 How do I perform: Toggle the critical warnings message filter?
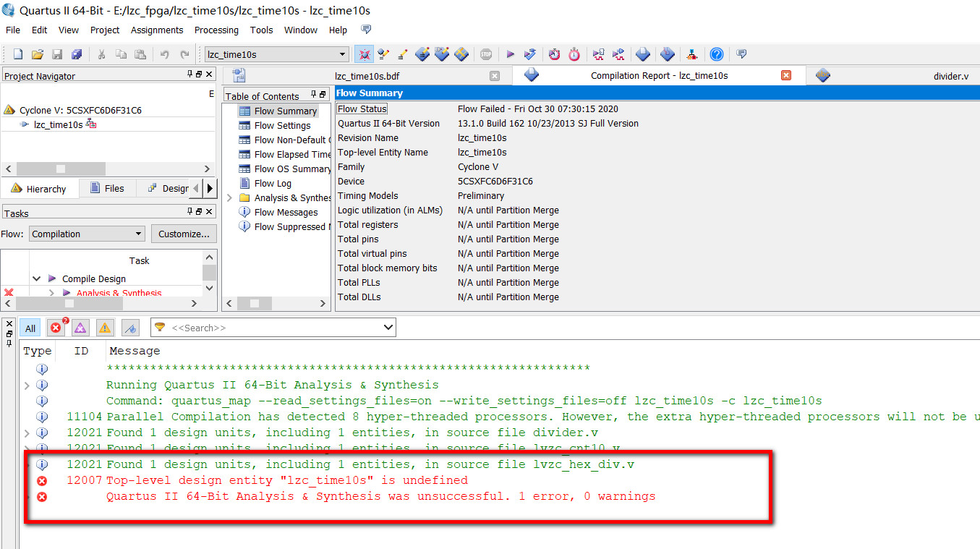tap(80, 328)
